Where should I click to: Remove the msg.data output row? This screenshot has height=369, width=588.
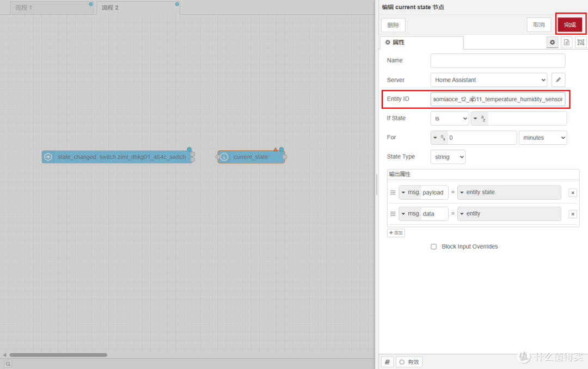point(573,214)
